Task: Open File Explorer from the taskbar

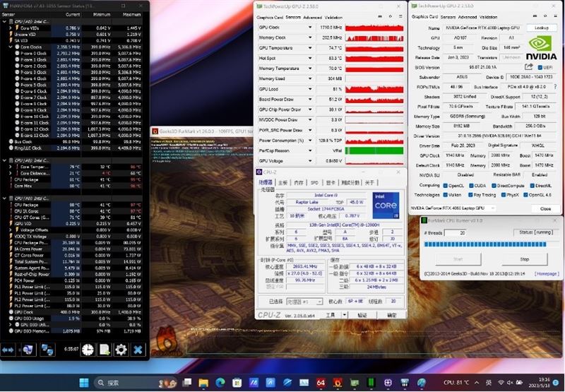Action: click(x=203, y=383)
